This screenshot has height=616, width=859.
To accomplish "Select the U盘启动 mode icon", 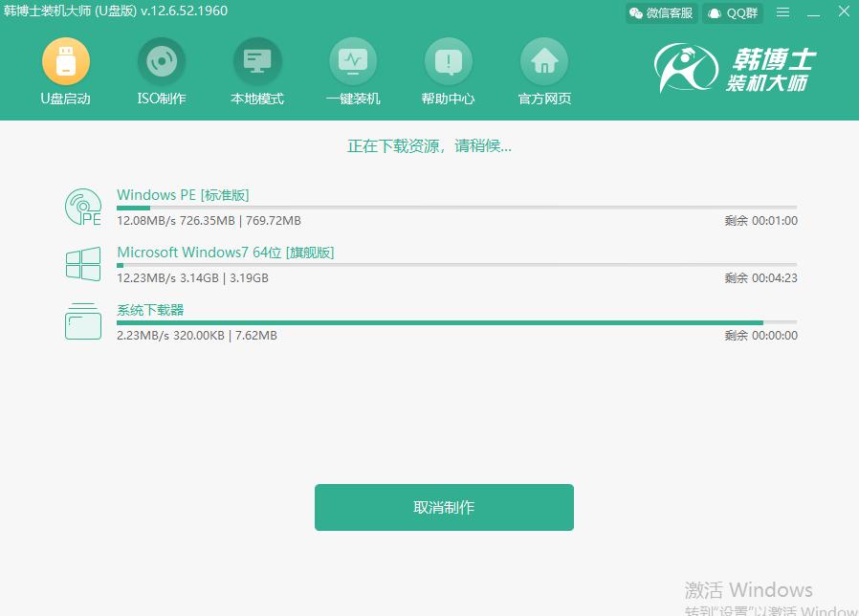I will pyautogui.click(x=65, y=59).
